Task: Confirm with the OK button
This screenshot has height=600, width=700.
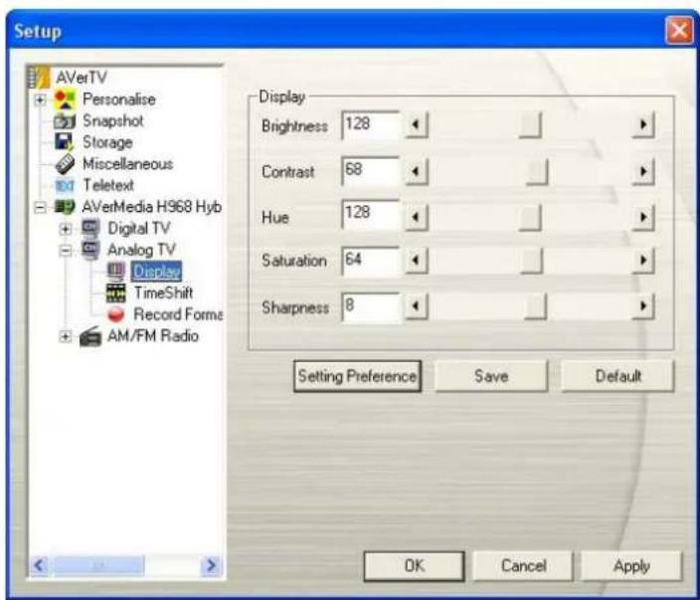Action: coord(415,565)
